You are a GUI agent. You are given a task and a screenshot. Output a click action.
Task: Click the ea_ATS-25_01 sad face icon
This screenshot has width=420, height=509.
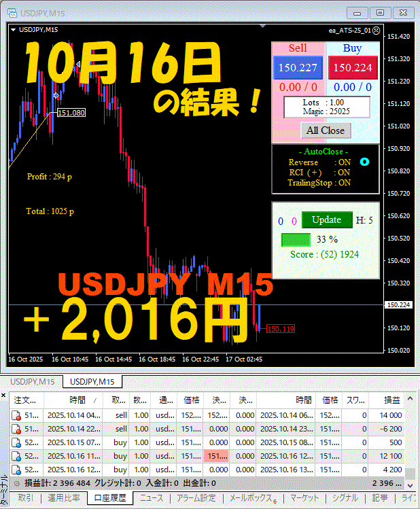coord(376,31)
